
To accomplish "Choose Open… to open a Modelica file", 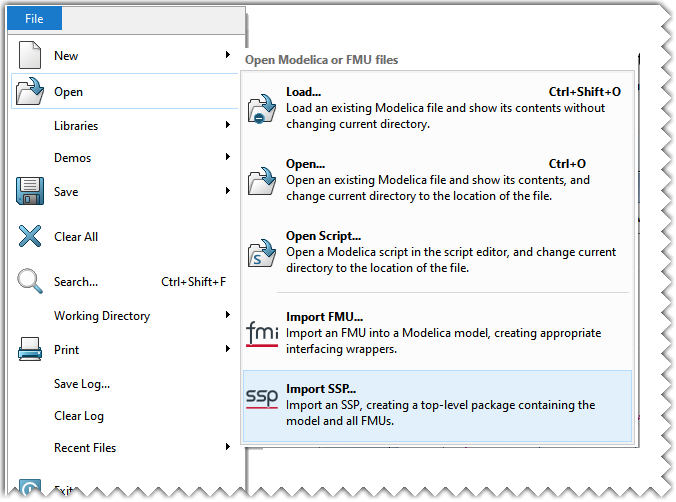I will pyautogui.click(x=306, y=164).
